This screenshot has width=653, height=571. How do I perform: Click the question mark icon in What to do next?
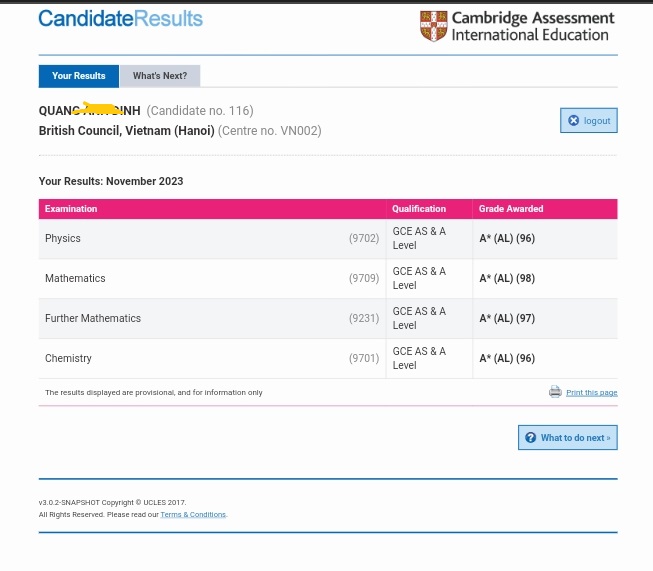530,438
